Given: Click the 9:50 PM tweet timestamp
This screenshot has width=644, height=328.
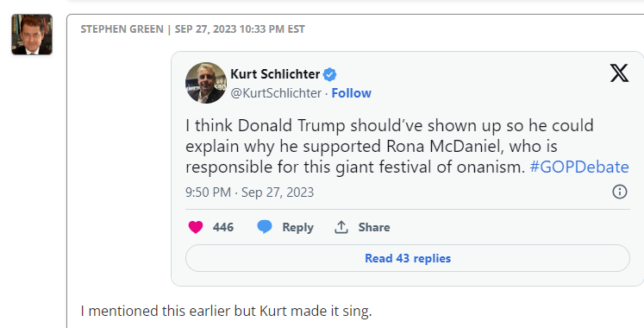Looking at the screenshot, I should point(249,192).
